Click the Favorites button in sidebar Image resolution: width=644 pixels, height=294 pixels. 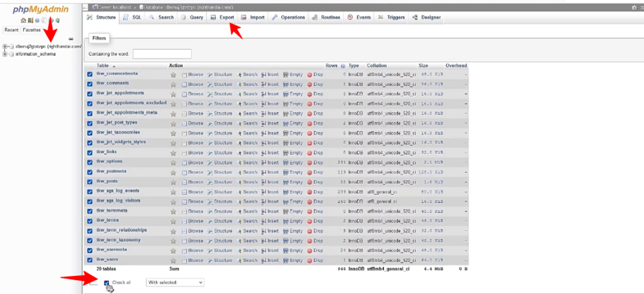[32, 30]
